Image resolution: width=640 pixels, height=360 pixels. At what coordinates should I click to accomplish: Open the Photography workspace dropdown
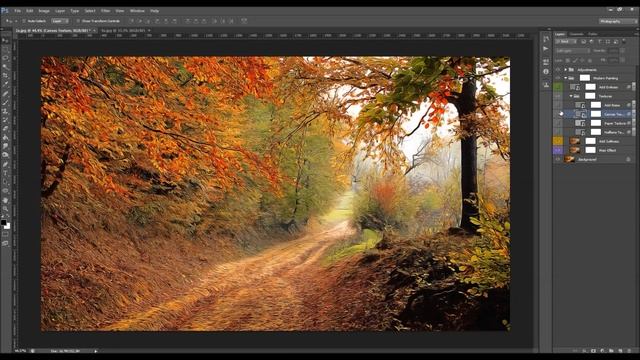[x=617, y=21]
